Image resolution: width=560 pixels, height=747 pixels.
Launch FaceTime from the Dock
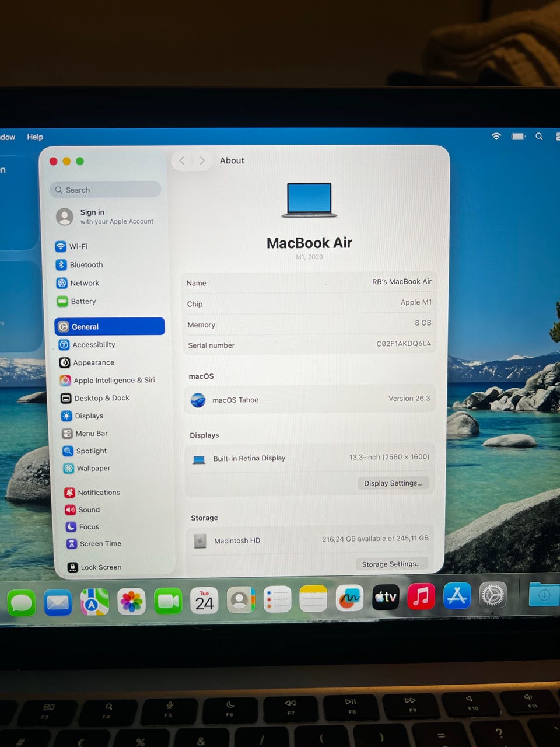point(168,601)
